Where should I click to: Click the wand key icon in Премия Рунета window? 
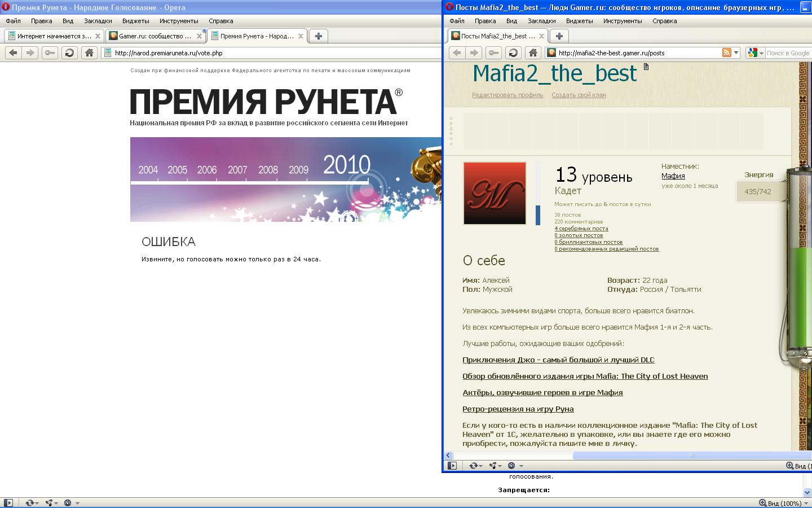coord(50,52)
